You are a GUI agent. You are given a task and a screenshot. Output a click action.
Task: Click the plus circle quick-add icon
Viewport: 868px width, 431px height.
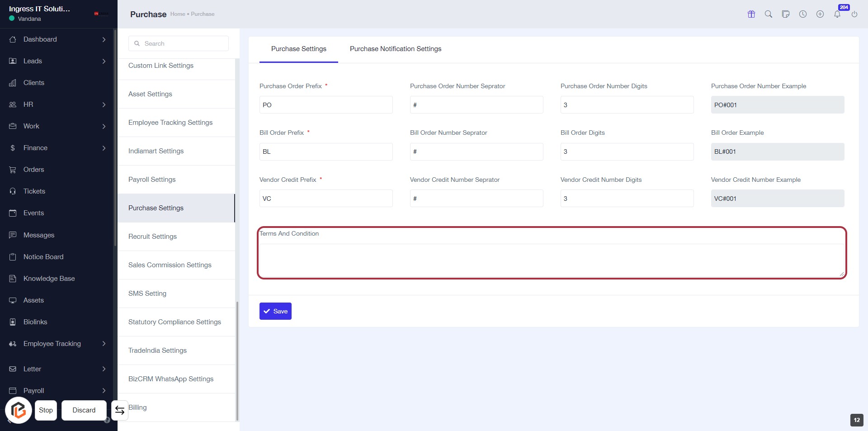(x=820, y=14)
